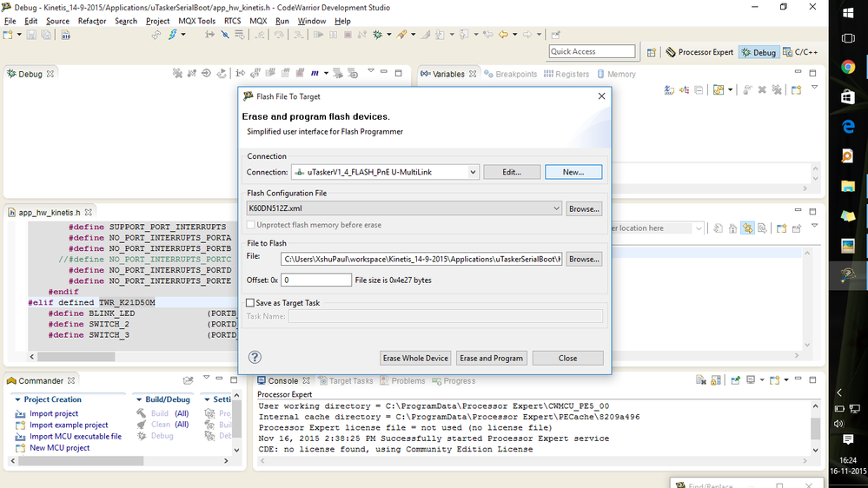Click Collapse All icon in Variables view
Image resolution: width=868 pixels, height=488 pixels.
699,89
